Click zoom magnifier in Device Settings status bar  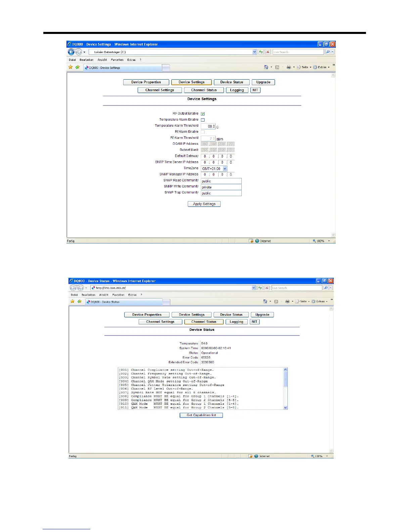[x=314, y=241]
